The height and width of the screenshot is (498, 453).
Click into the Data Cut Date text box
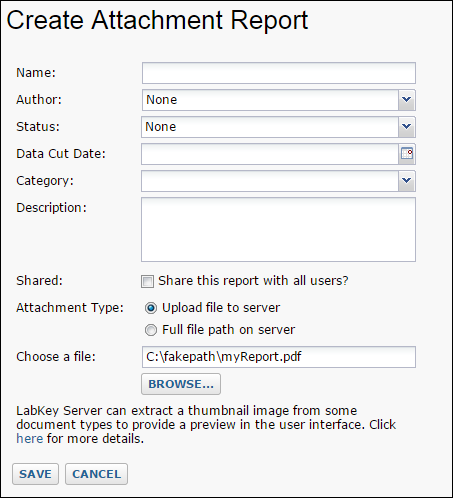(x=270, y=154)
